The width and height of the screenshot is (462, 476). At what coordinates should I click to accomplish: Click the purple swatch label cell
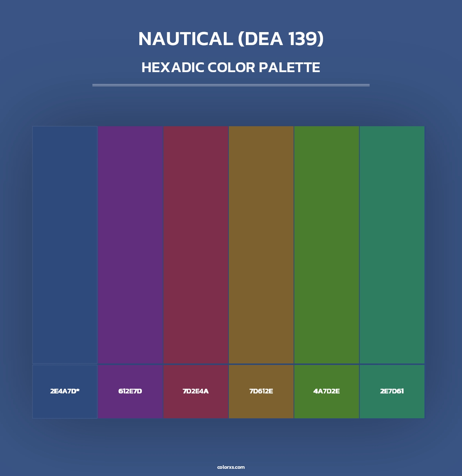[131, 391]
